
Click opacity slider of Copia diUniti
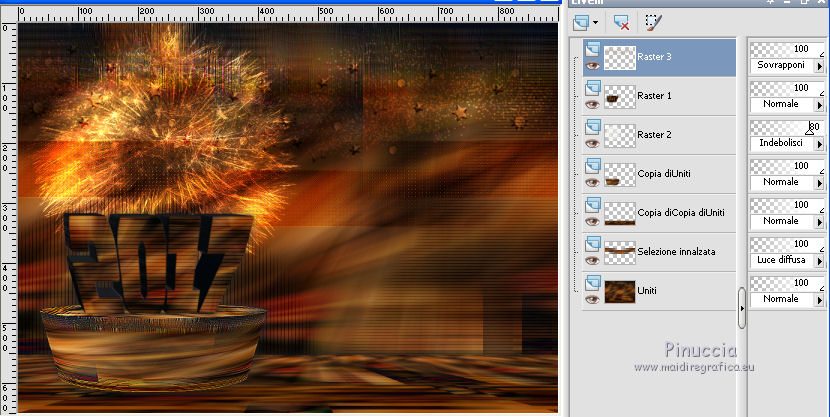(x=787, y=166)
